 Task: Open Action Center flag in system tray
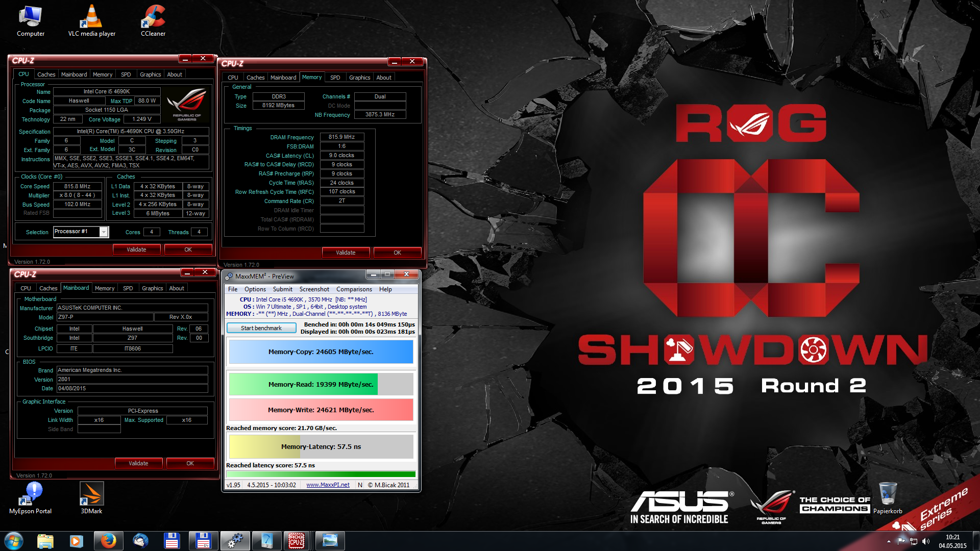901,541
